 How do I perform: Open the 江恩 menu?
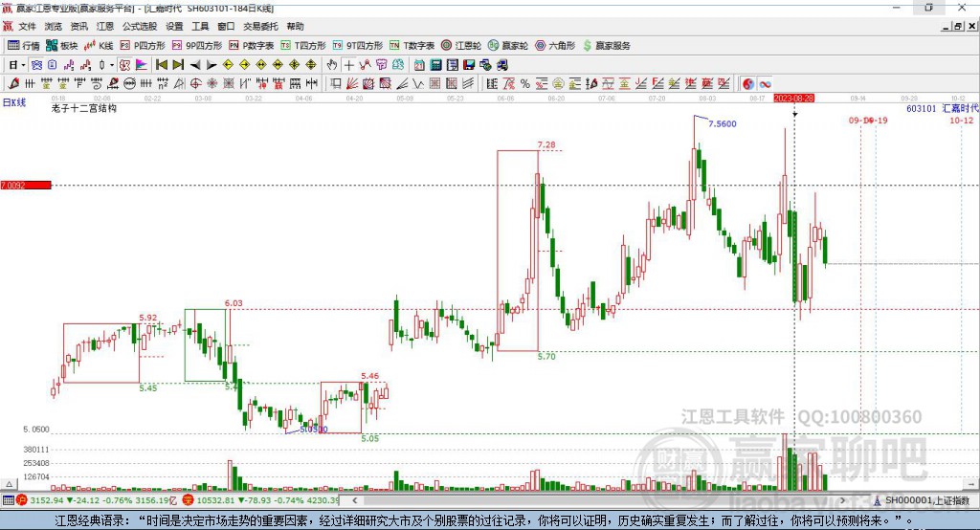pos(104,26)
